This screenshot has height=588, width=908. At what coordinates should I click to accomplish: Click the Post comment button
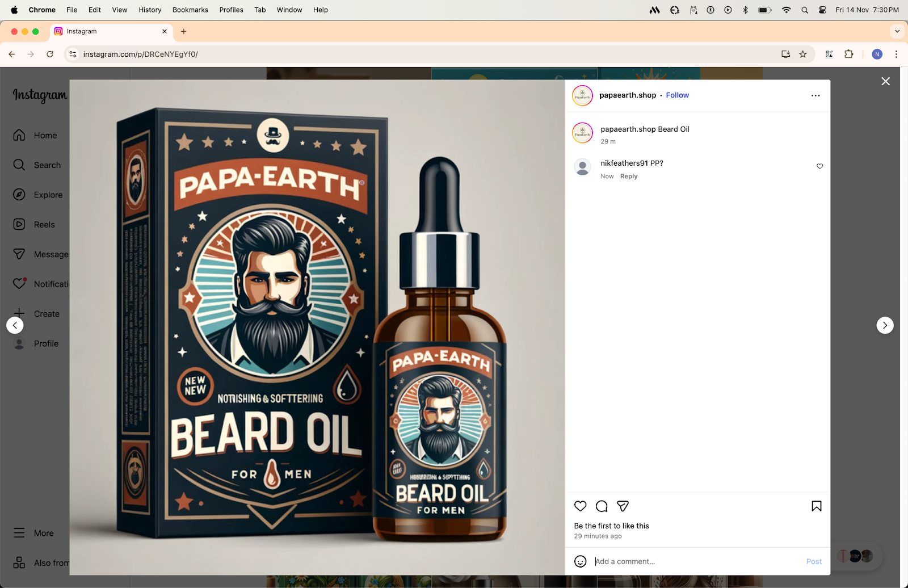point(814,561)
